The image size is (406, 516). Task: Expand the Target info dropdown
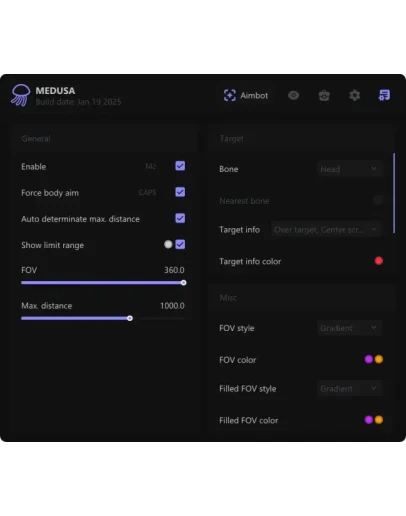point(326,229)
